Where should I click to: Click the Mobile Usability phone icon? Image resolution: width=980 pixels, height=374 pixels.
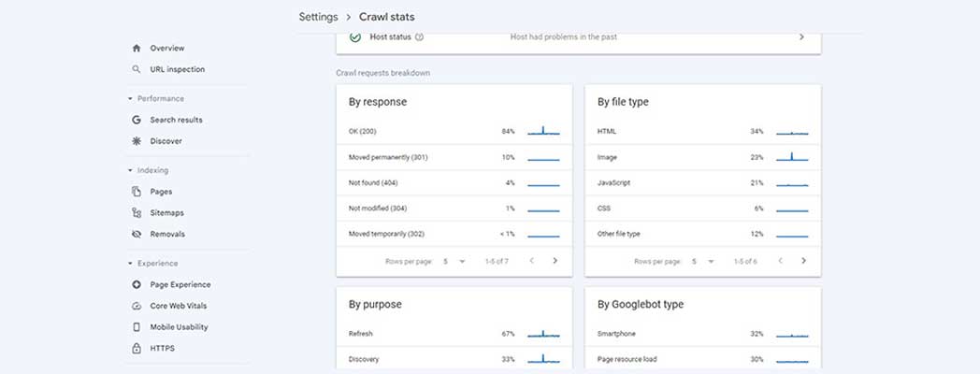pyautogui.click(x=137, y=327)
